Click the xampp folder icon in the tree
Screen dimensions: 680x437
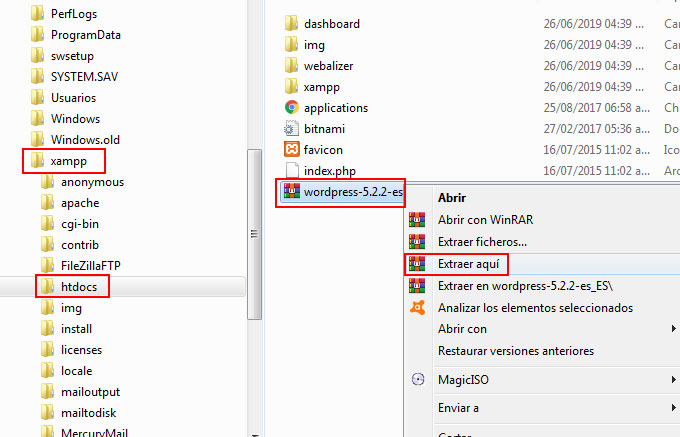[x=37, y=161]
